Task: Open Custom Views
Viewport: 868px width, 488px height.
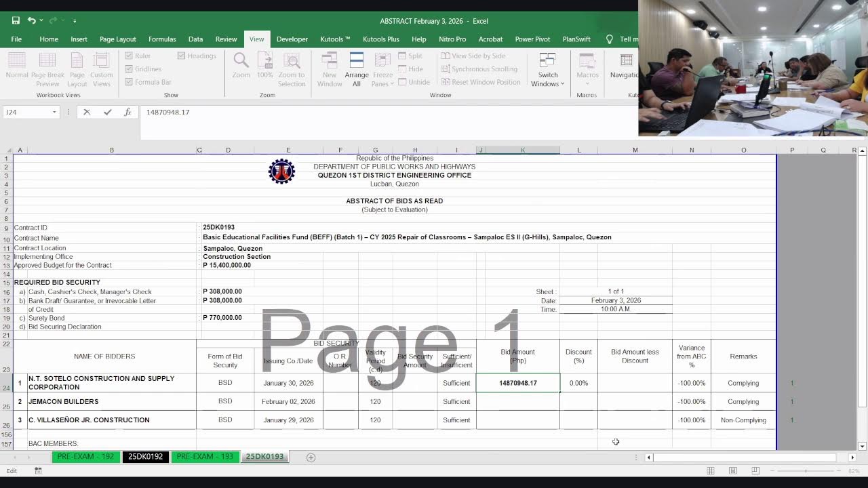Action: (x=102, y=70)
